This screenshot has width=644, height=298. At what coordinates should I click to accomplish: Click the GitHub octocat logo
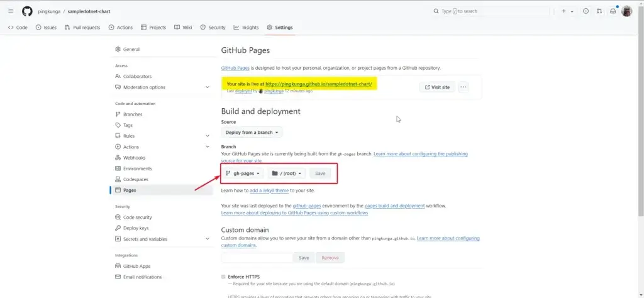[27, 11]
